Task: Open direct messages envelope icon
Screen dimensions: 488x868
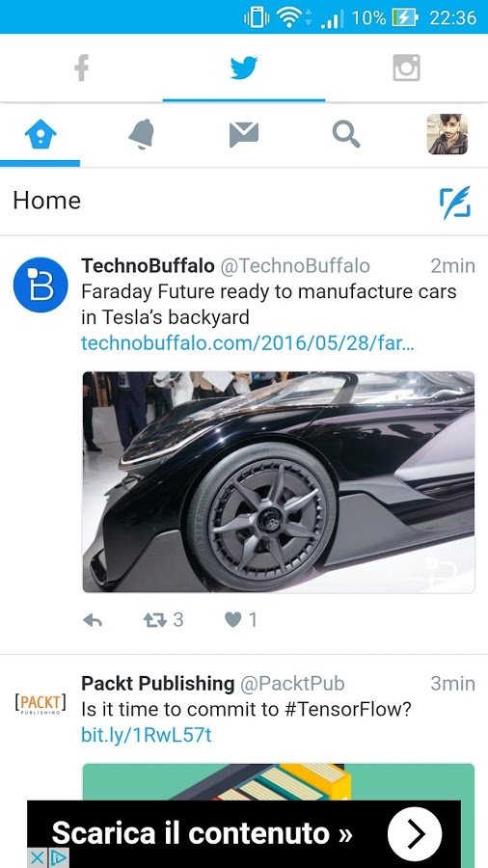Action: 244,135
